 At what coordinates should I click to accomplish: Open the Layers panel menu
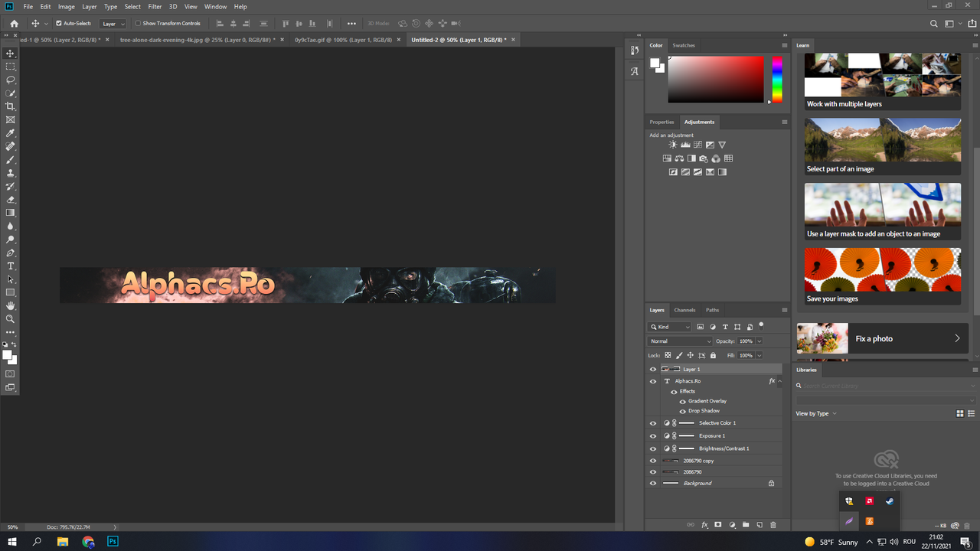[784, 310]
